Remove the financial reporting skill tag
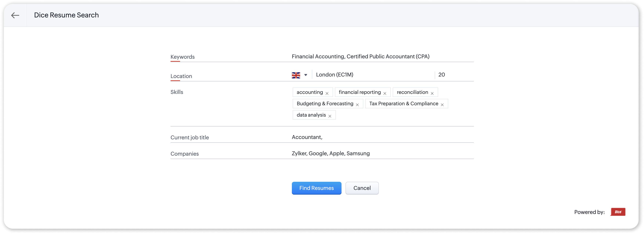Image resolution: width=644 pixels, height=234 pixels. pyautogui.click(x=385, y=93)
